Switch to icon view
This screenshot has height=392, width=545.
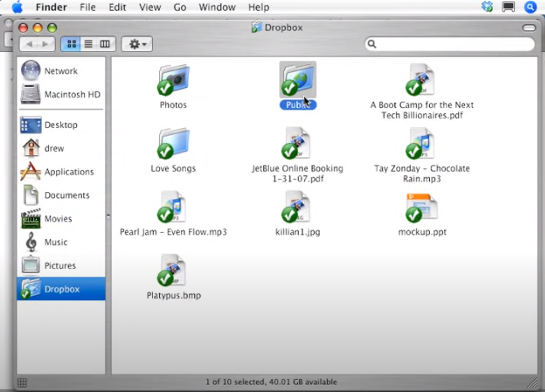71,44
